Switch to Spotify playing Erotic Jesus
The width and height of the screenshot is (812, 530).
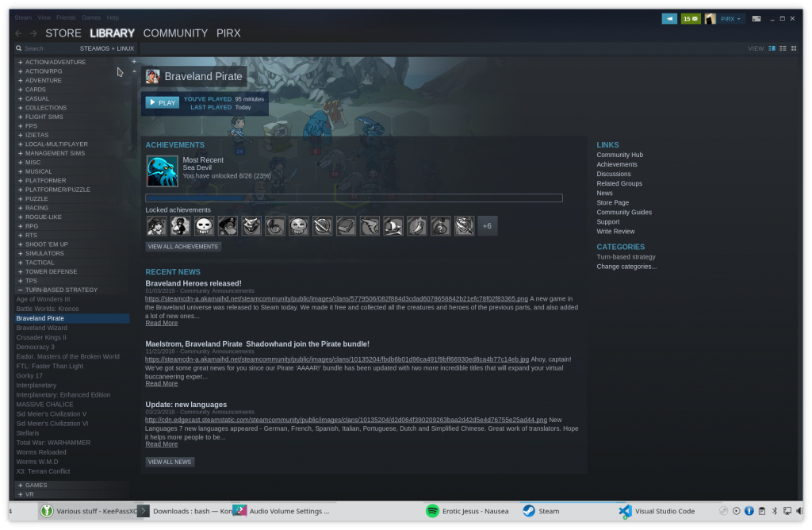(467, 511)
